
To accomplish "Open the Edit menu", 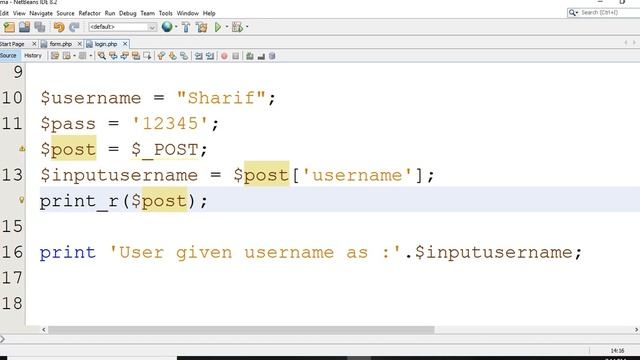I will 4,13.
